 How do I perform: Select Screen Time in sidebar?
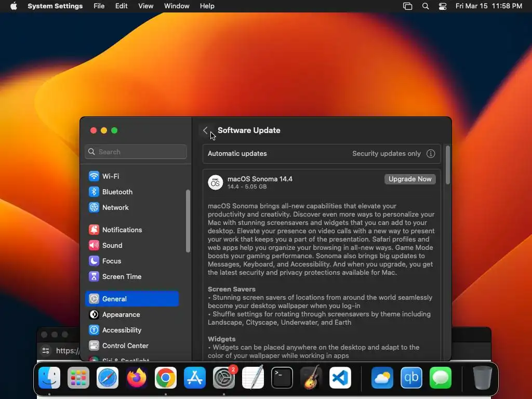[x=131, y=276]
